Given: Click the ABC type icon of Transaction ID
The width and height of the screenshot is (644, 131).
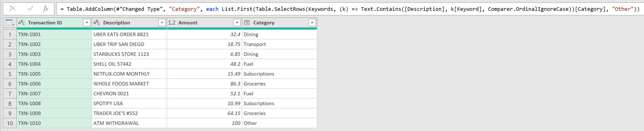Looking at the screenshot, I should pos(22,23).
